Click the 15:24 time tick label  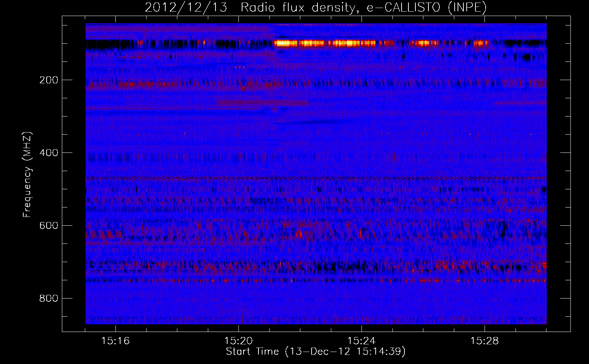361,341
